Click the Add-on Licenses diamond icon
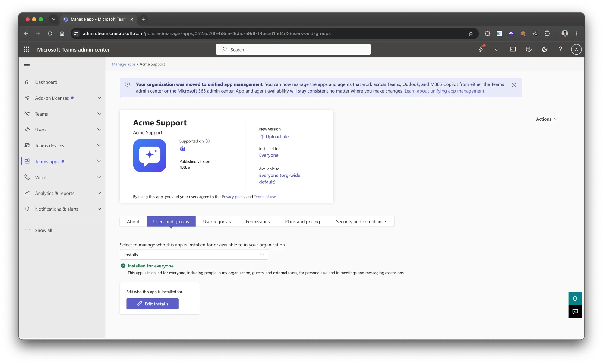Image resolution: width=603 pixels, height=364 pixels. (27, 98)
